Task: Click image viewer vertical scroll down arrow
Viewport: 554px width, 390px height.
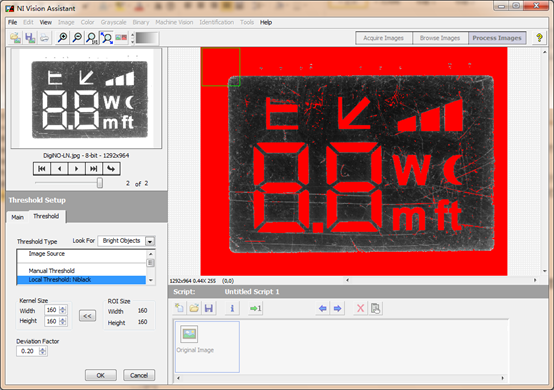Action: tap(545, 271)
